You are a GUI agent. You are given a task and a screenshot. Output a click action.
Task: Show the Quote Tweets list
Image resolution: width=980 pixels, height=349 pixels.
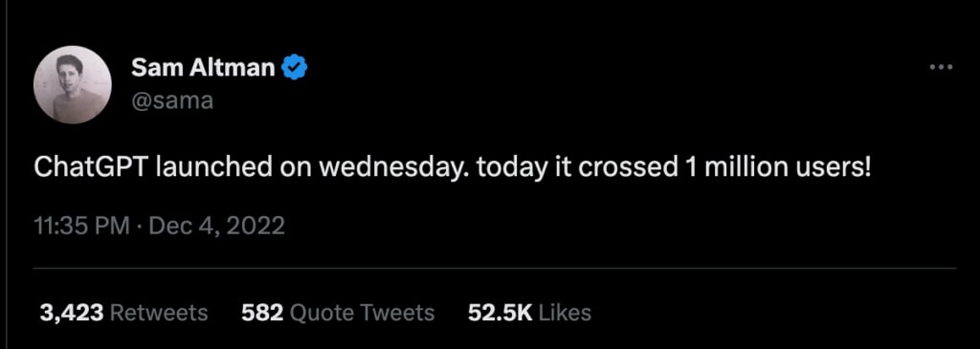(x=363, y=313)
